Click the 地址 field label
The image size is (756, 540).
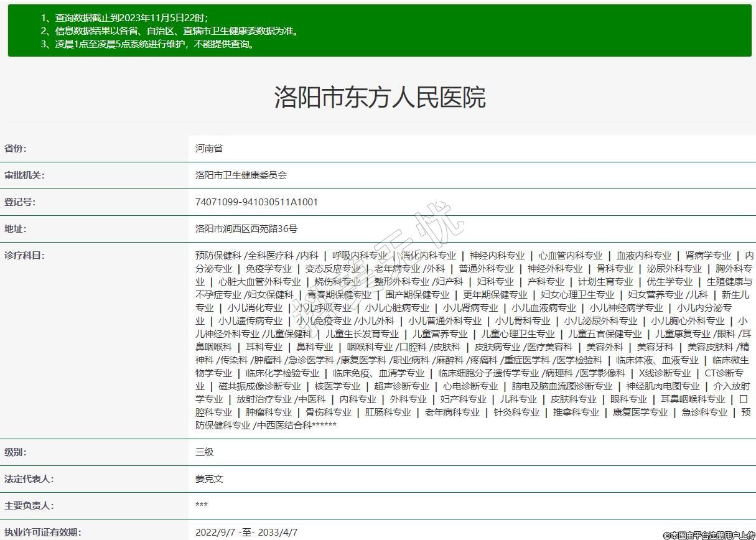16,229
